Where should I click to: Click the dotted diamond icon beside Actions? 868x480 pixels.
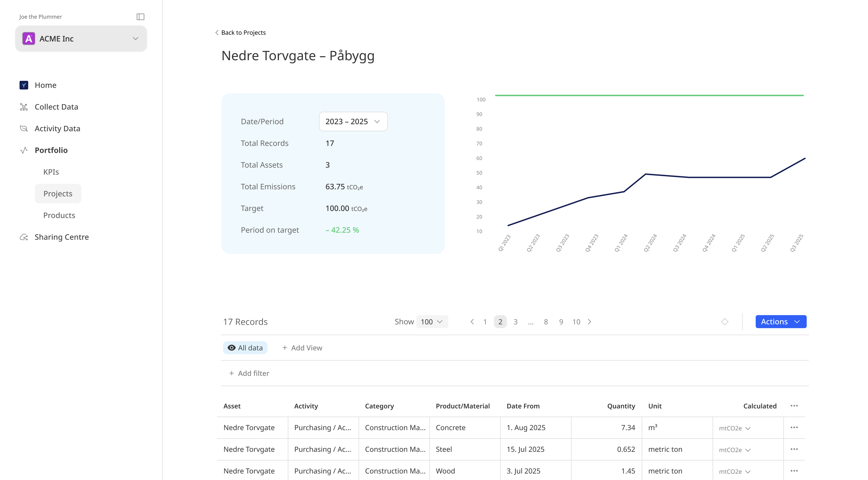click(725, 322)
